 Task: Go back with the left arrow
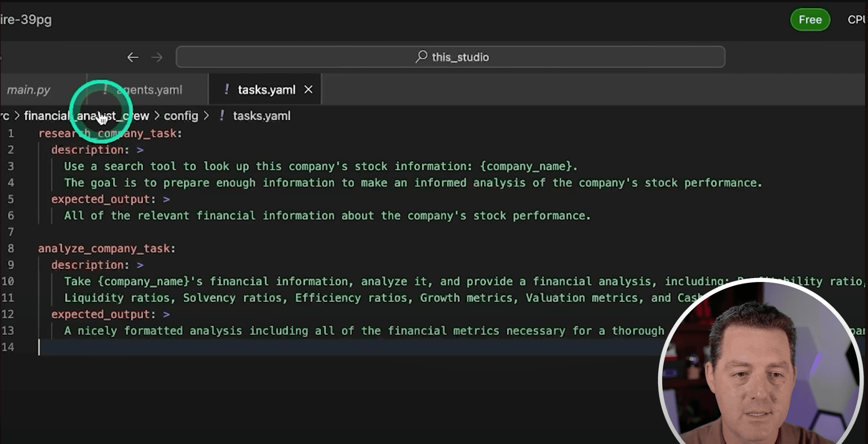[x=133, y=57]
